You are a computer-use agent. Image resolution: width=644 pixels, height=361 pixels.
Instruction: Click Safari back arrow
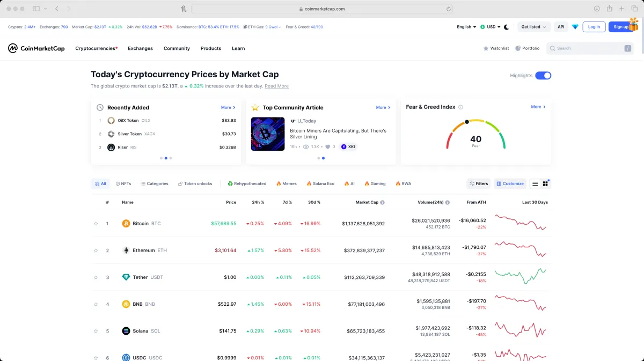pos(57,9)
